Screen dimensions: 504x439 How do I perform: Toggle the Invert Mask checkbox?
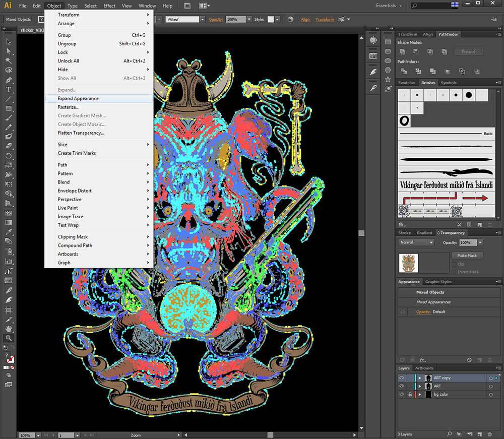point(454,272)
